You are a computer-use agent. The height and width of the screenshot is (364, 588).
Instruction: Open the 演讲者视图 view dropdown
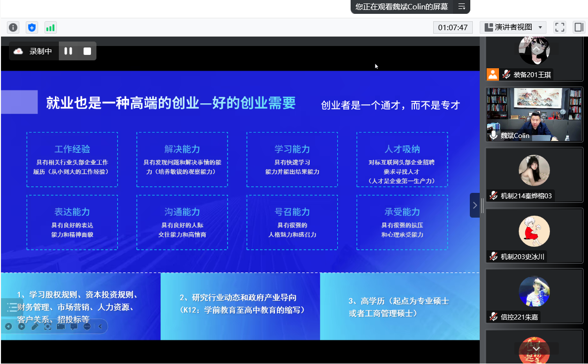(512, 27)
